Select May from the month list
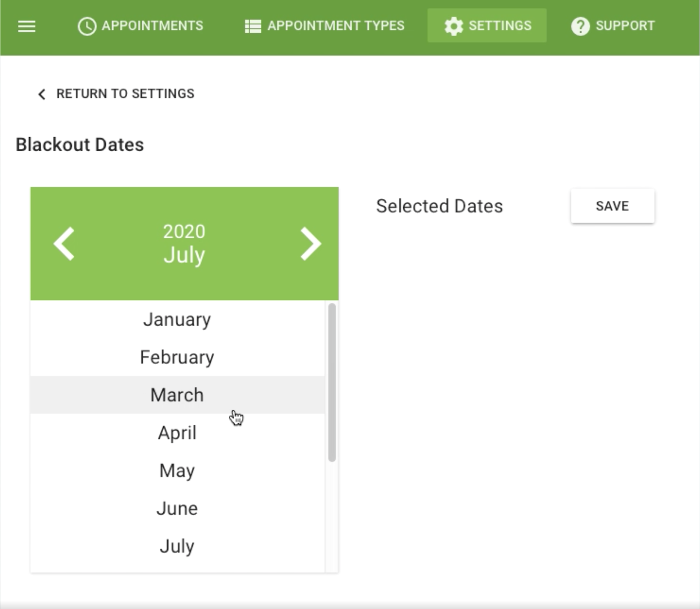This screenshot has height=609, width=700. [177, 470]
